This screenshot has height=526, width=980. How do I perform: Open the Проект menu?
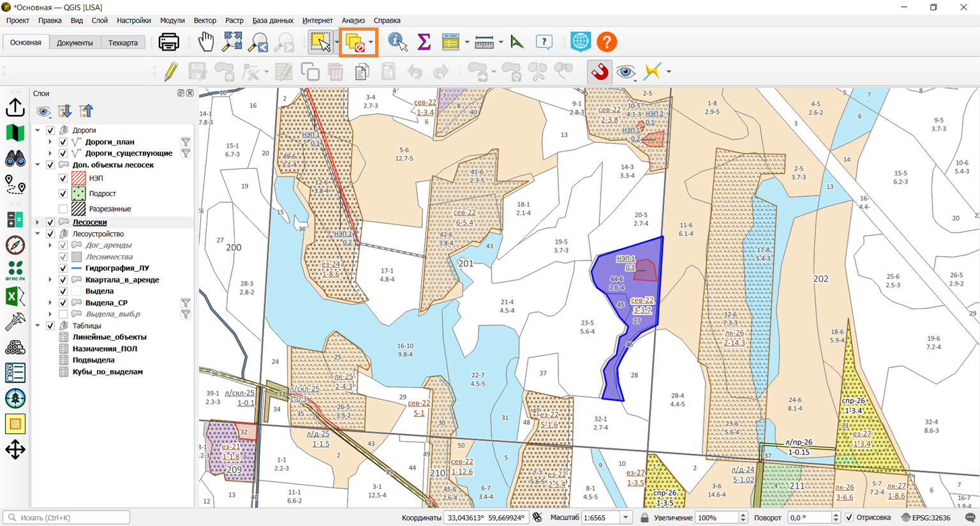tap(18, 20)
